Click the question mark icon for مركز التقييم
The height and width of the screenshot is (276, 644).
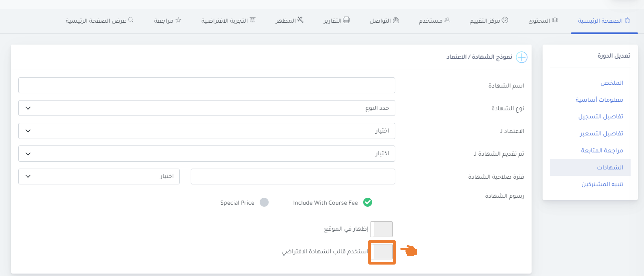pos(505,20)
